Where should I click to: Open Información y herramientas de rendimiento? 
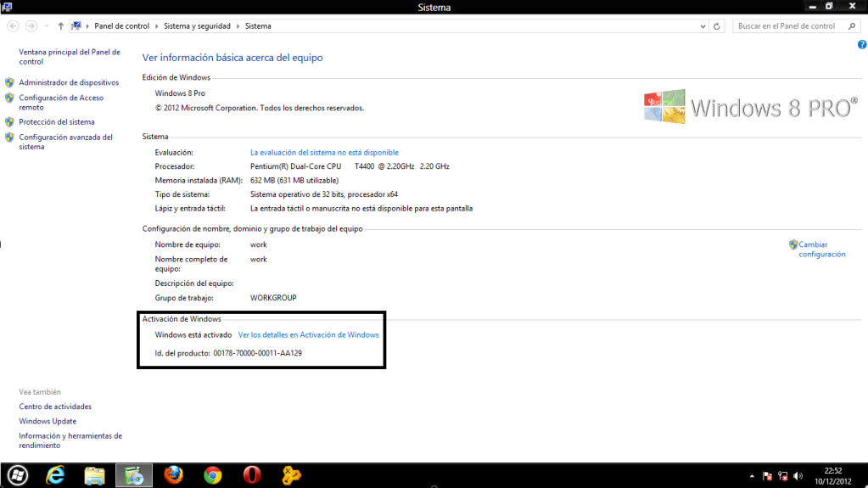pos(70,440)
